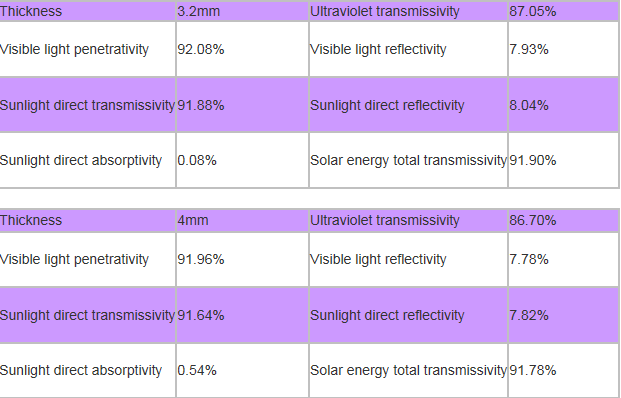The height and width of the screenshot is (398, 621).
Task: Select the 4mm thickness value cell
Action: 242,220
